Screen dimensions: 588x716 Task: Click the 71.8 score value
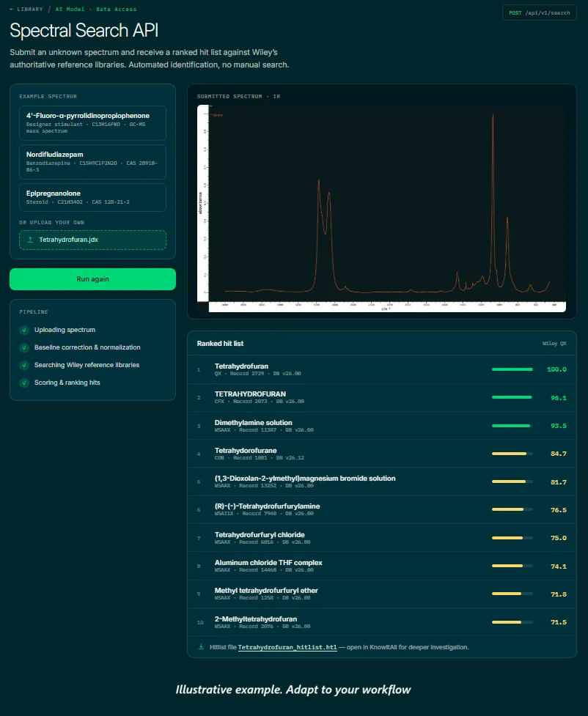click(558, 594)
